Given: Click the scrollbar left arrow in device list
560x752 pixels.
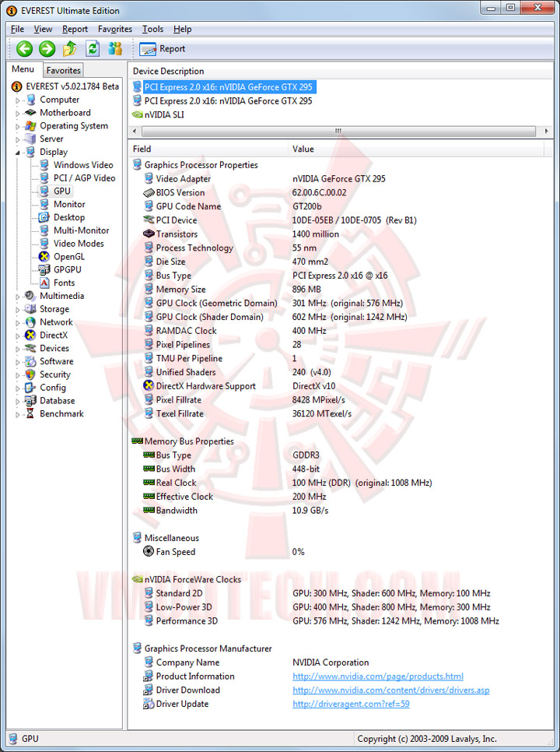Looking at the screenshot, I should coord(134,131).
